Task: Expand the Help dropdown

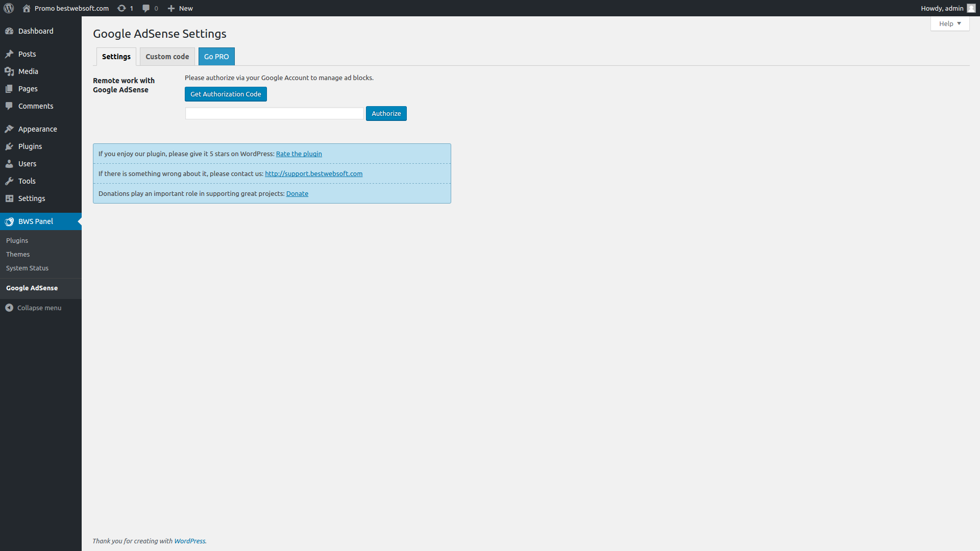Action: [950, 23]
